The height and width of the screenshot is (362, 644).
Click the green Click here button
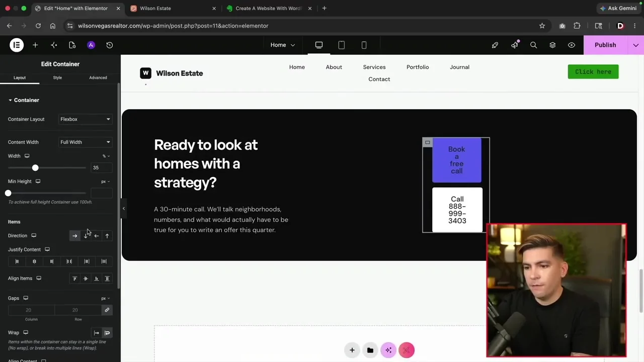(x=593, y=72)
